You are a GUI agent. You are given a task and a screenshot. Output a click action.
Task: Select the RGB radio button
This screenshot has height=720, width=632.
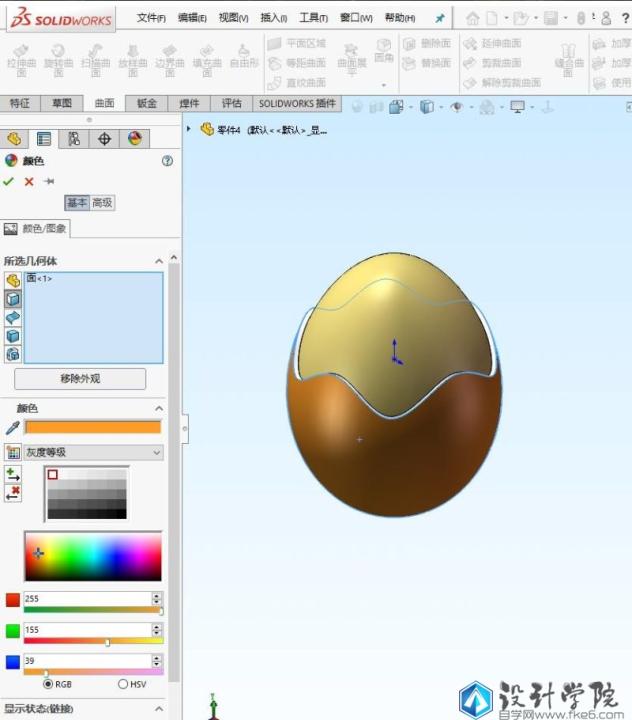(48, 684)
